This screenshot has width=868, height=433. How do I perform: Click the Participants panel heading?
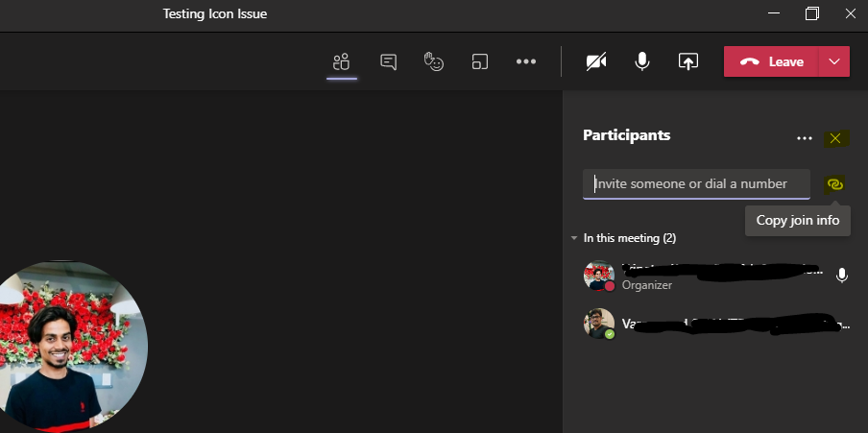point(627,135)
